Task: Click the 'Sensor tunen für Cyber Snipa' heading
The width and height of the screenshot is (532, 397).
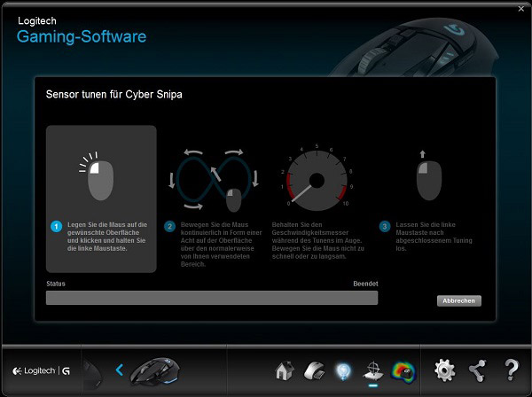Action: click(114, 94)
